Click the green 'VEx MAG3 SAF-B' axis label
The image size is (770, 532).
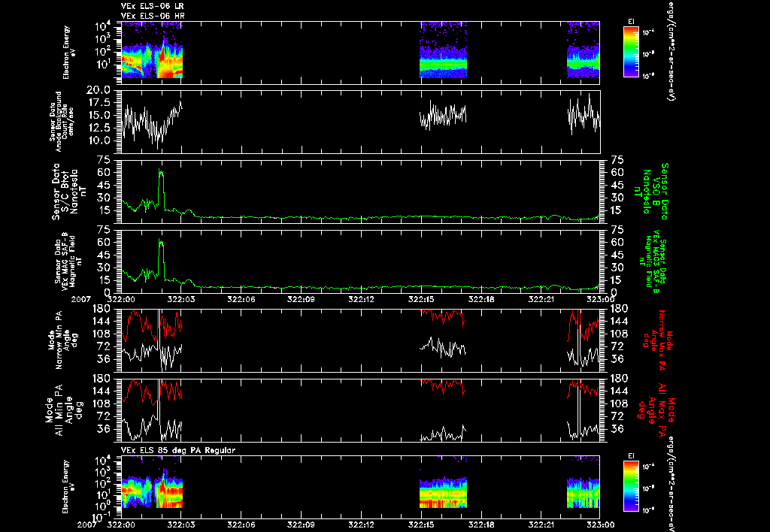653,261
